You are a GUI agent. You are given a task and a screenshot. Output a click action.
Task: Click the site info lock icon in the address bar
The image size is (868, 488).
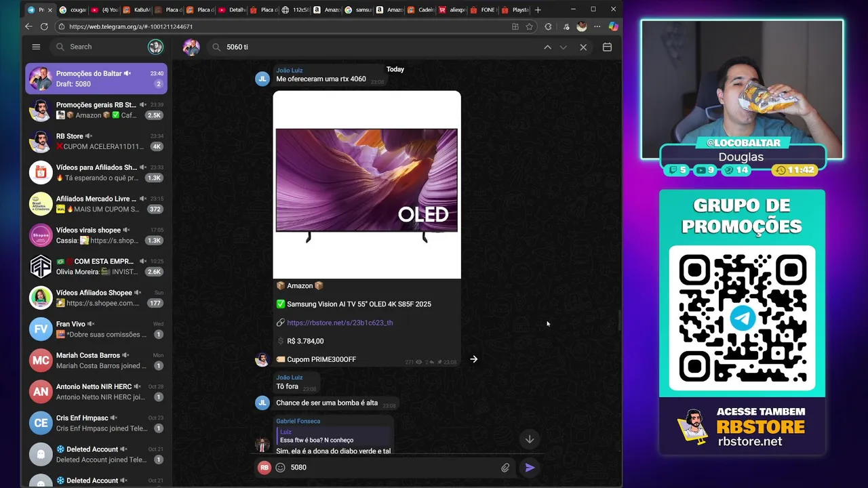click(62, 26)
